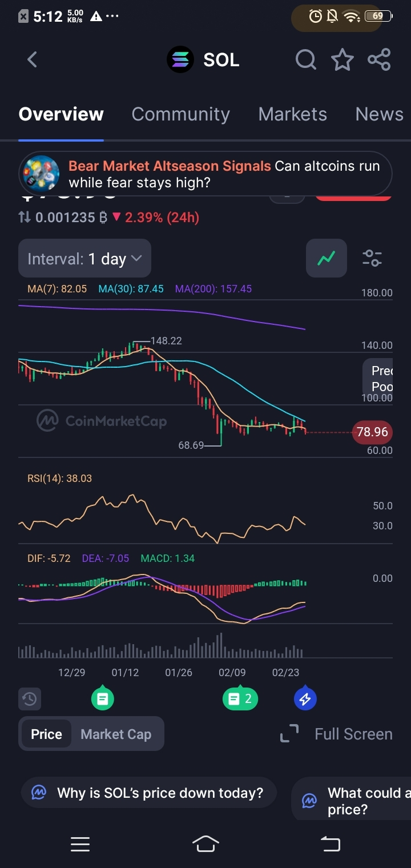Tap the 02/23 date axis label
This screenshot has height=868, width=411.
pos(285,673)
